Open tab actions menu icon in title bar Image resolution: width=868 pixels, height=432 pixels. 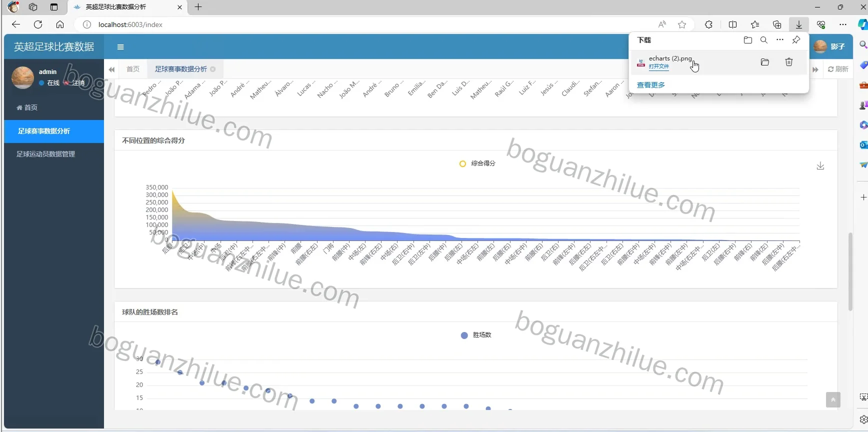(54, 7)
